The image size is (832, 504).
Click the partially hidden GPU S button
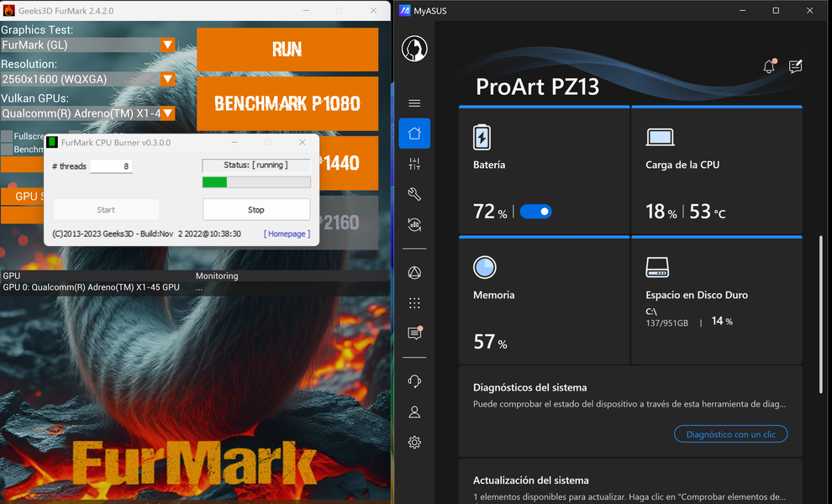(23, 197)
